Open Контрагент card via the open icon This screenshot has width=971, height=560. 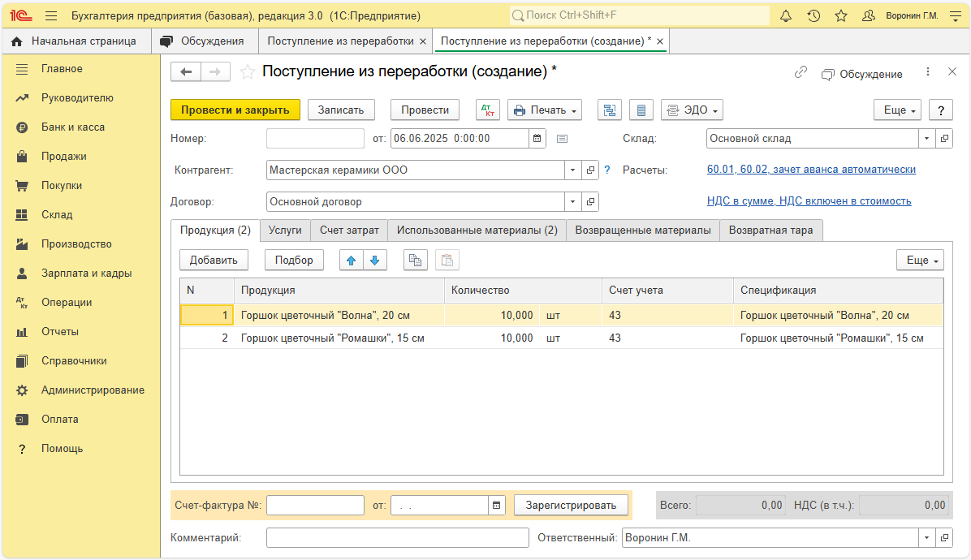coord(591,170)
